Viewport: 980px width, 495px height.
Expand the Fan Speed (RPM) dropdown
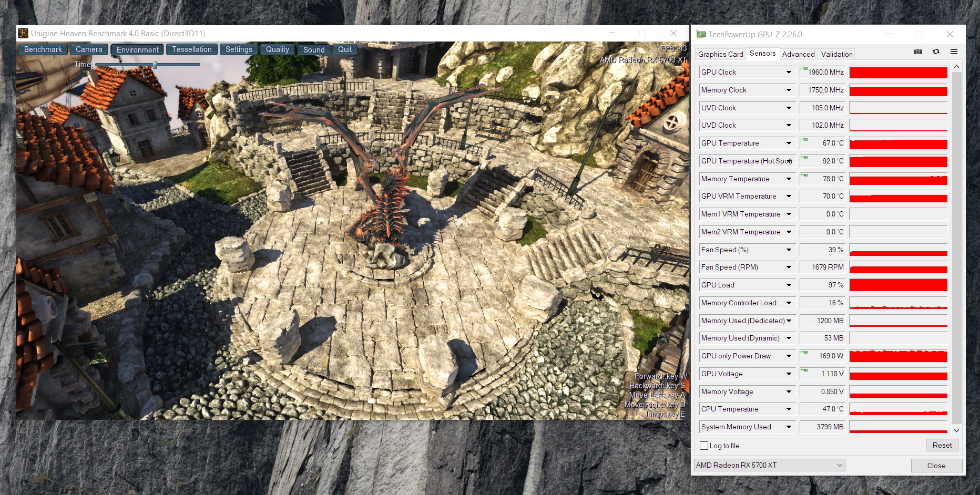(789, 267)
